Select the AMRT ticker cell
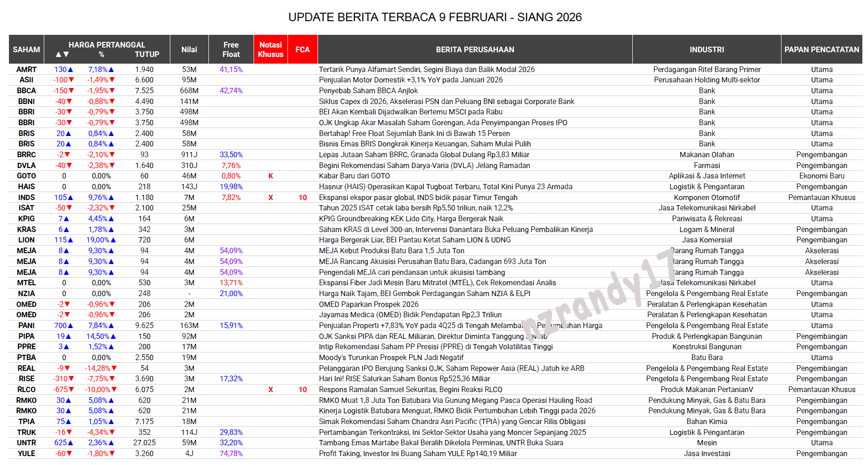 pyautogui.click(x=26, y=70)
